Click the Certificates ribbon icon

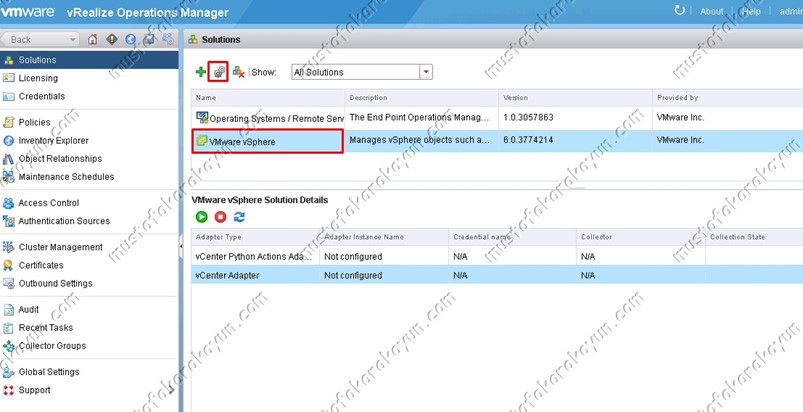point(8,265)
